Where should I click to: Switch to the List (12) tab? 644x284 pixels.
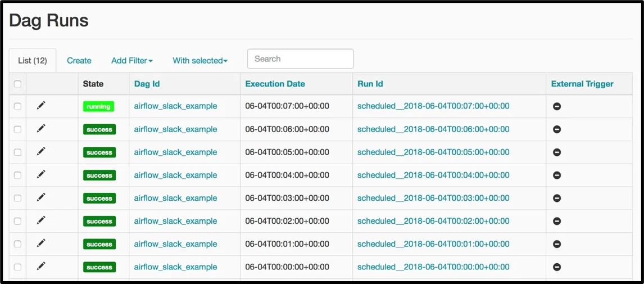tap(33, 61)
